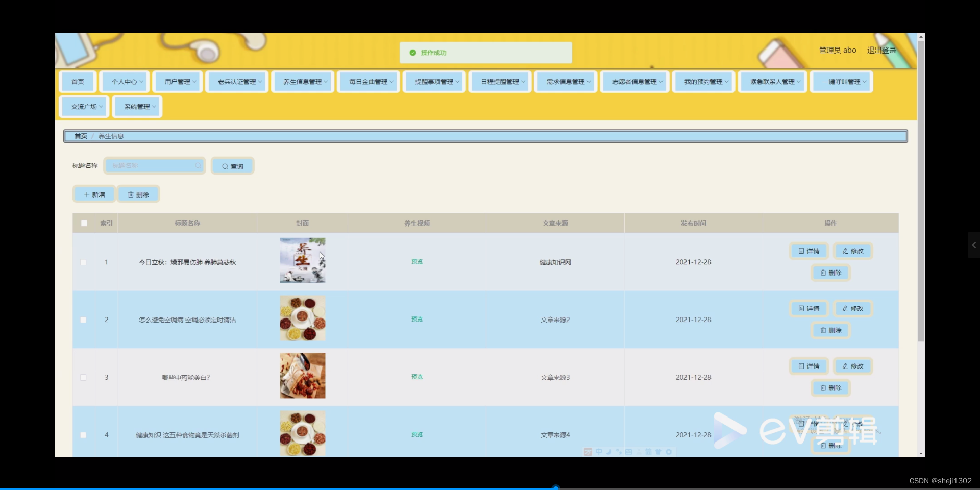Check the checkbox for row 1 今日立秋

point(83,262)
